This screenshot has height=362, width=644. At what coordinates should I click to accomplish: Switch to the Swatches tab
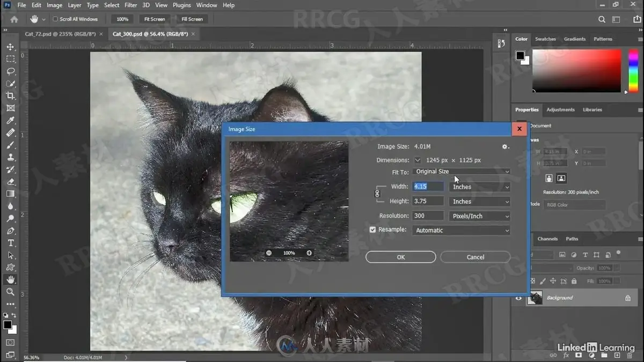coord(545,39)
